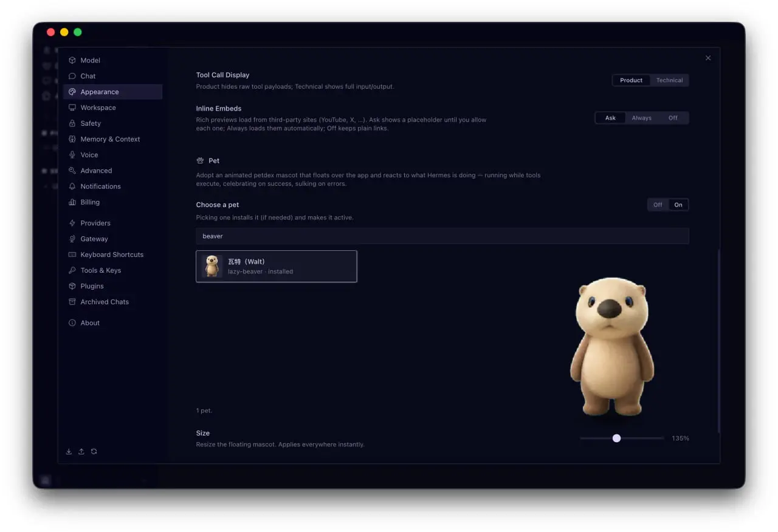The height and width of the screenshot is (532, 778).
Task: Select the Chat bubble icon in sidebar
Action: click(72, 76)
